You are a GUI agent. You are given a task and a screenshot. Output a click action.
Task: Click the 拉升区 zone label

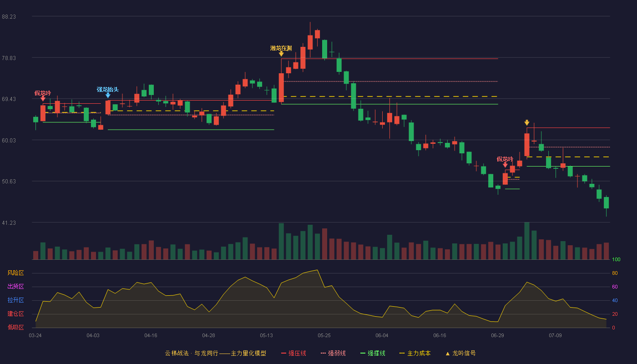point(15,300)
